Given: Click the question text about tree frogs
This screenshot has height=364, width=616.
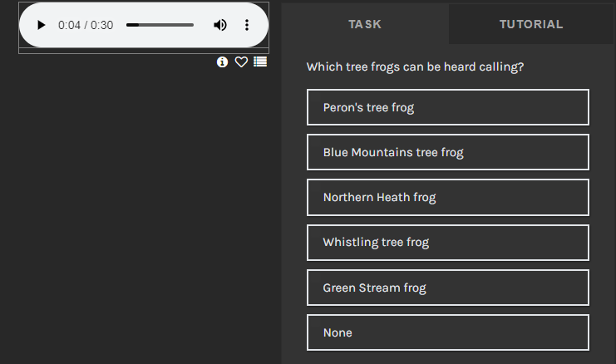Looking at the screenshot, I should 415,66.
